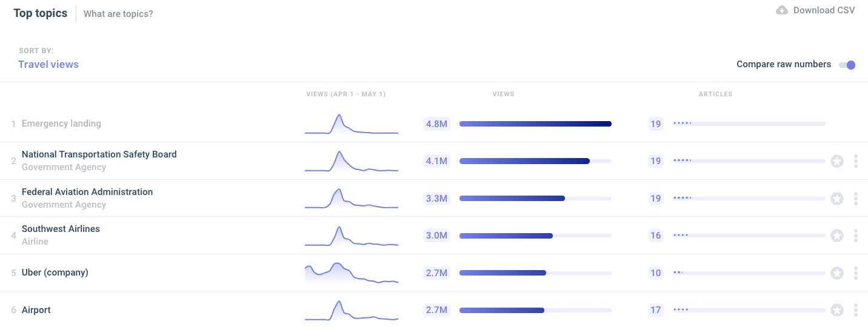868x327 pixels.
Task: Click National Transportation Safety Board article count 19
Action: [x=656, y=161]
